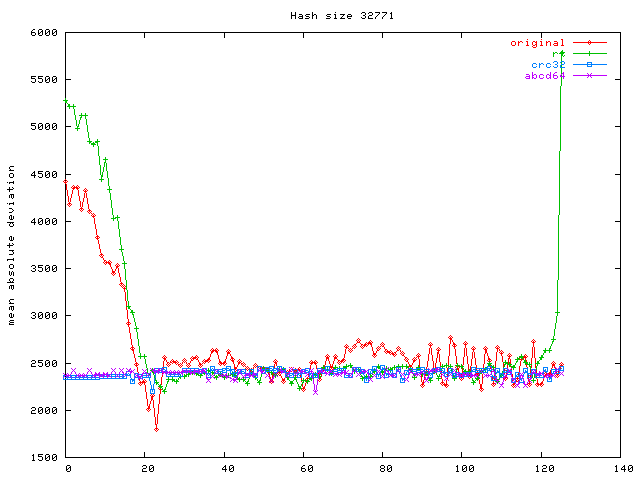Click the red diamond marker in legend
Screen dimensions: 640x480
590,43
